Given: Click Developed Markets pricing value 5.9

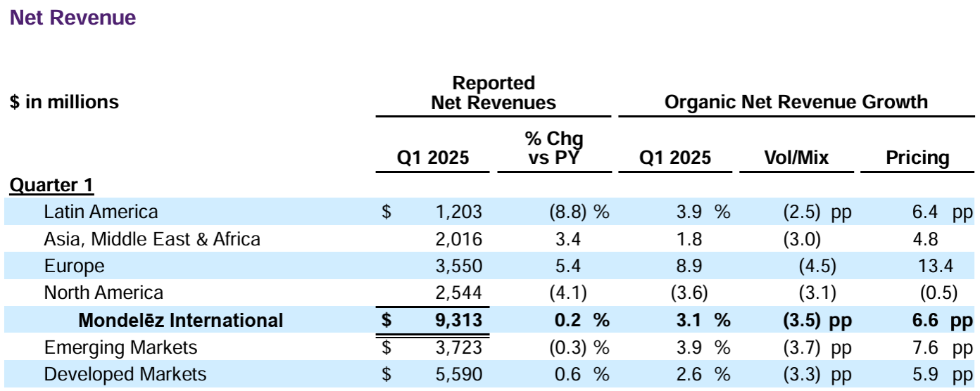Looking at the screenshot, I should click(x=925, y=374).
